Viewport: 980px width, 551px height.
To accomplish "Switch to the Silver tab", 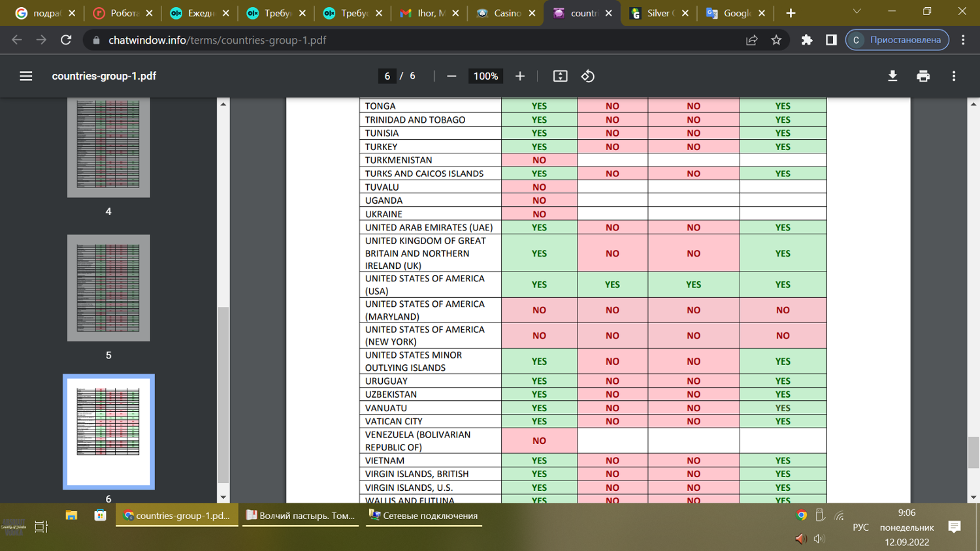I will 658,13.
